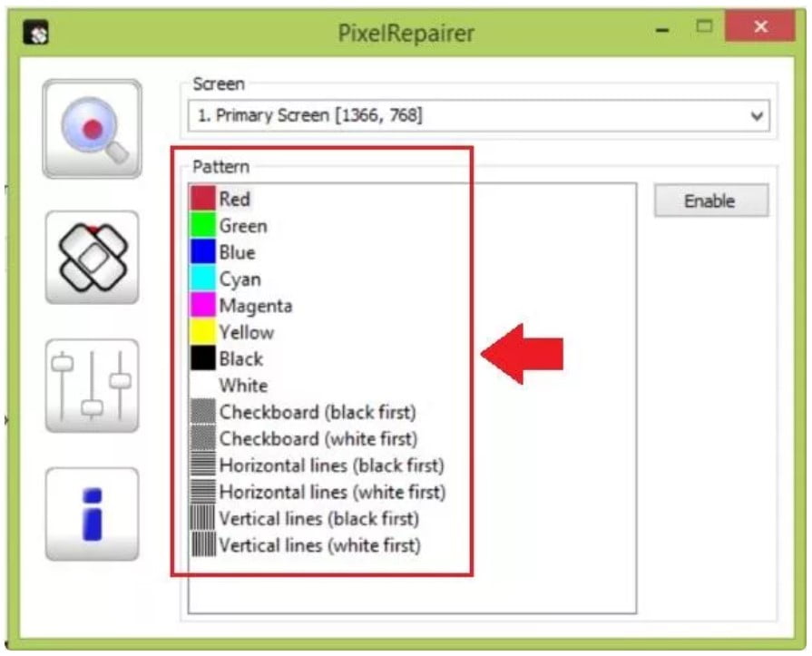Select Horizontal lines (black first) pattern
This screenshot has height=656, width=812.
(318, 465)
